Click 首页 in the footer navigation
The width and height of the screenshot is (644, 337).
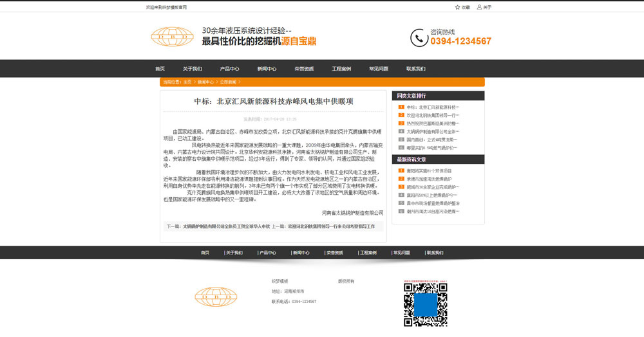205,253
